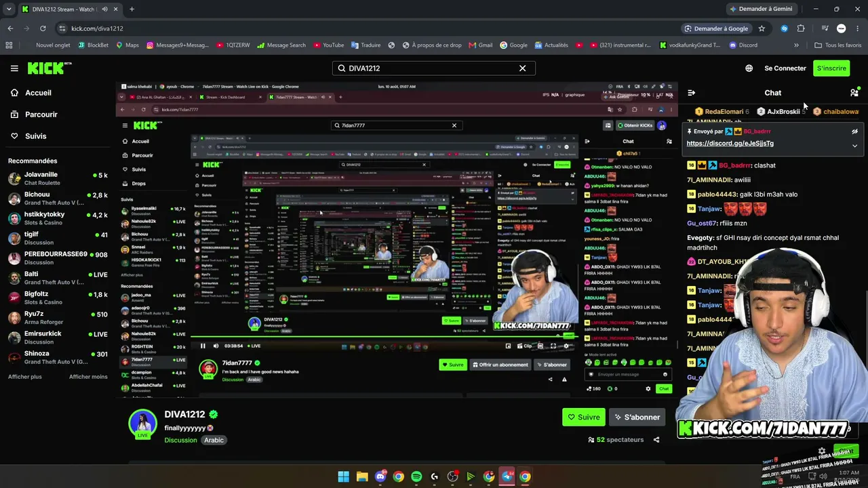Open the Discussion category link
The width and height of the screenshot is (868, 488).
tap(180, 440)
